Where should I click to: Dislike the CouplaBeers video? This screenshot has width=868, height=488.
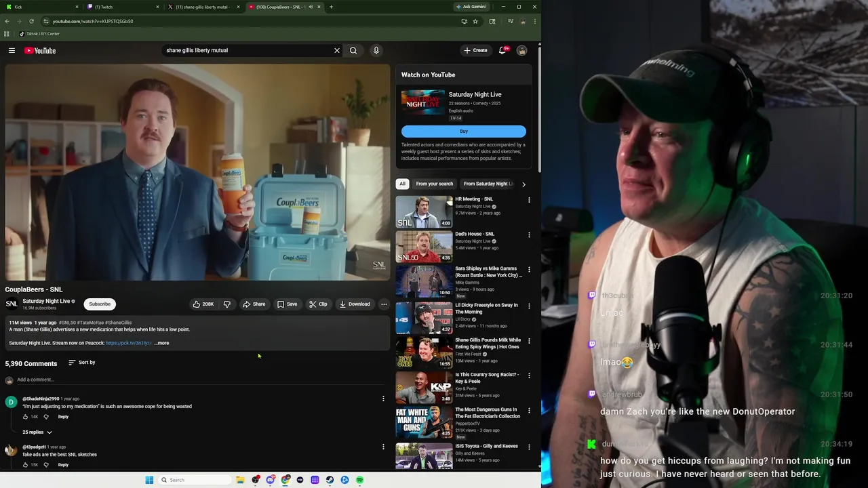(x=227, y=304)
